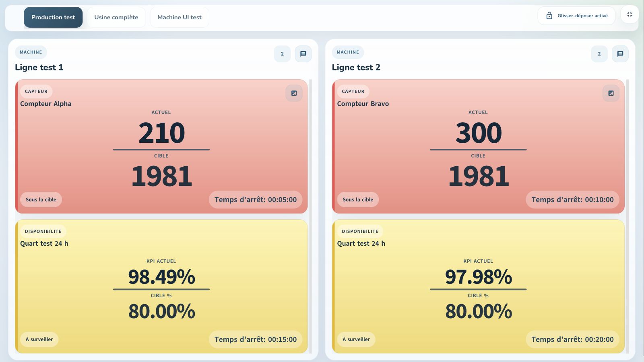Screen dimensions: 644x362
Task: Click actual value 300
Action: 479,133
